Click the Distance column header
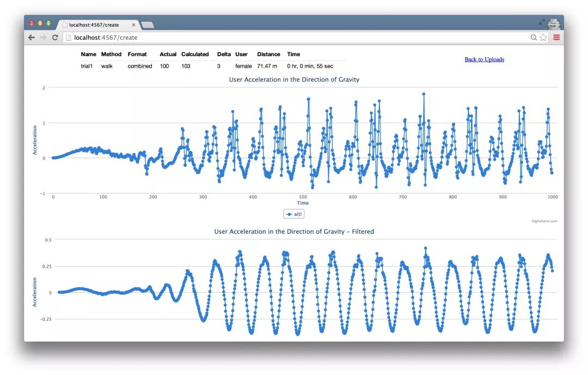The width and height of the screenshot is (588, 375). click(268, 54)
